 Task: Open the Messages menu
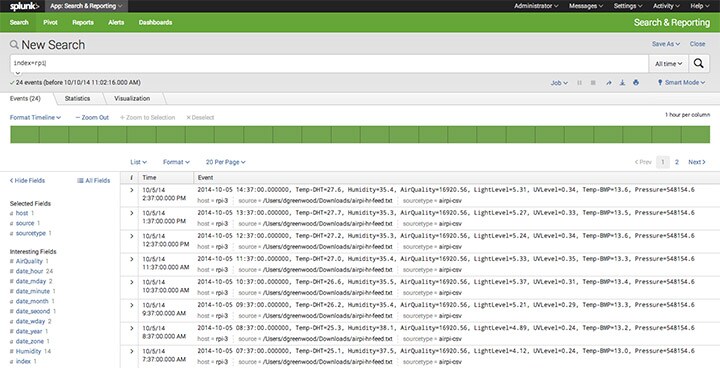pyautogui.click(x=586, y=6)
